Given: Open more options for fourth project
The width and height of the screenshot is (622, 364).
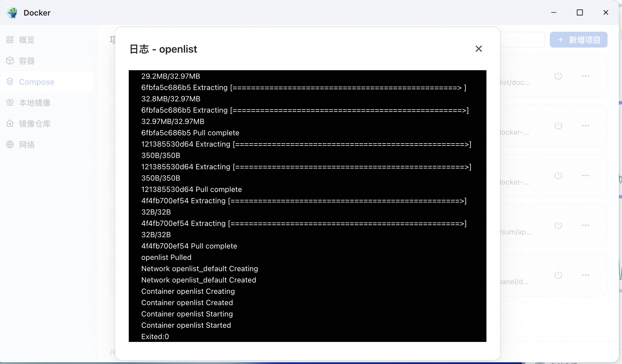Looking at the screenshot, I should (585, 225).
